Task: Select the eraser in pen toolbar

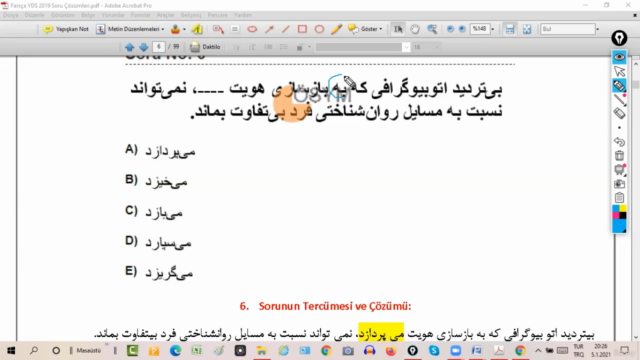Action: [x=619, y=113]
